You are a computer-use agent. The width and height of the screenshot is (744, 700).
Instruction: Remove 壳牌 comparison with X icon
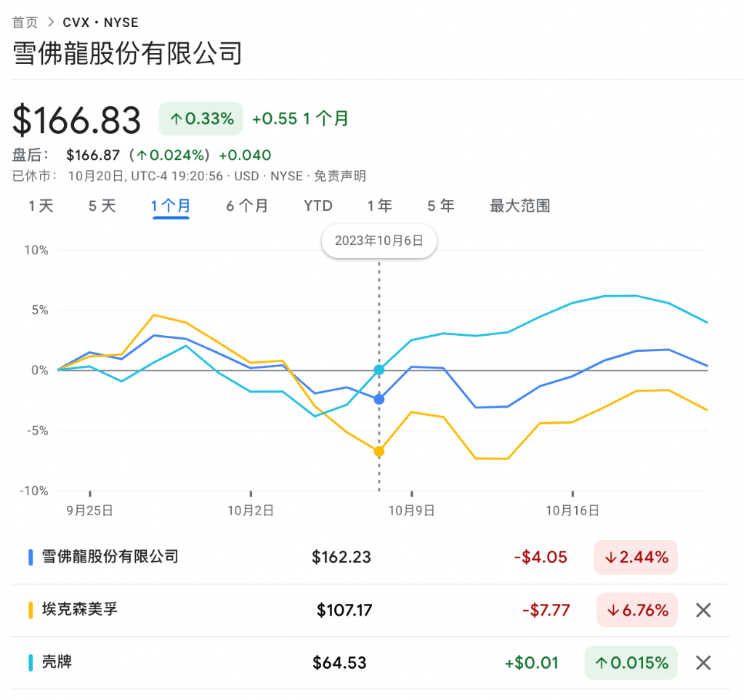[703, 662]
